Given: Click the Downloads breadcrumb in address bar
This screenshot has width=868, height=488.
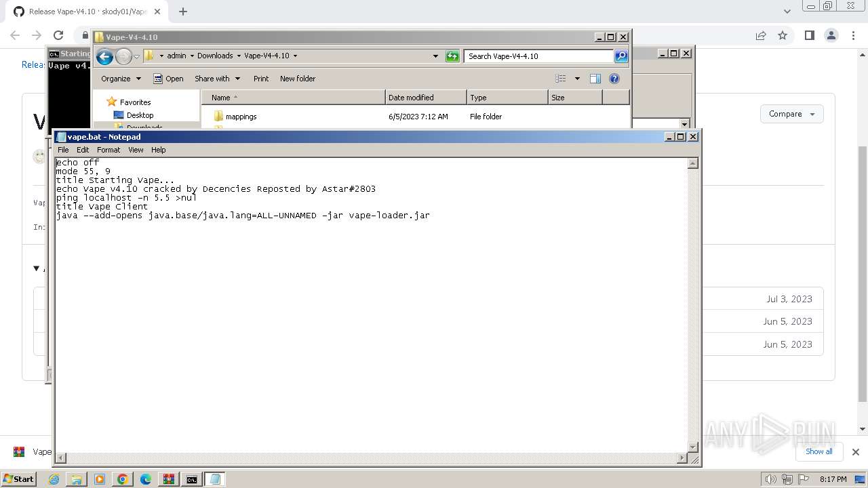Looking at the screenshot, I should pyautogui.click(x=215, y=56).
